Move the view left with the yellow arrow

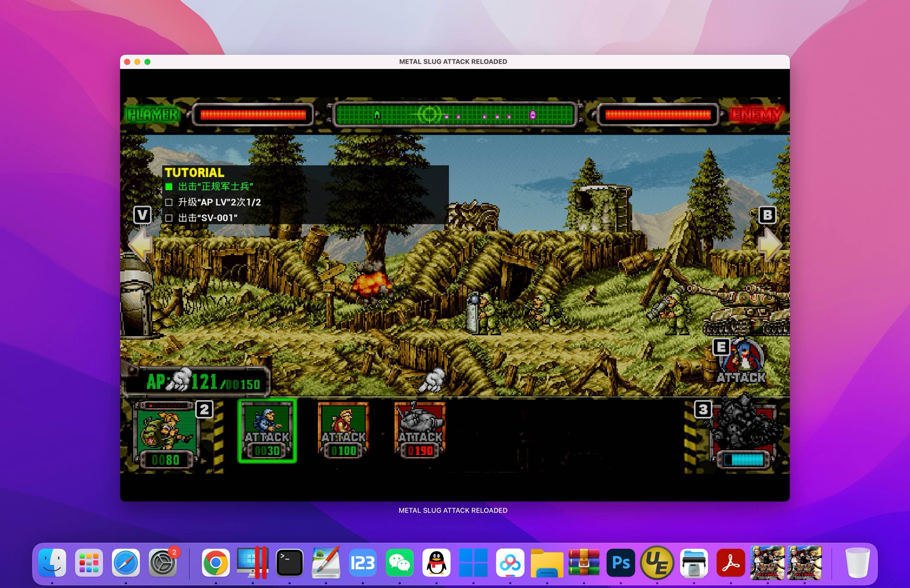coord(141,244)
